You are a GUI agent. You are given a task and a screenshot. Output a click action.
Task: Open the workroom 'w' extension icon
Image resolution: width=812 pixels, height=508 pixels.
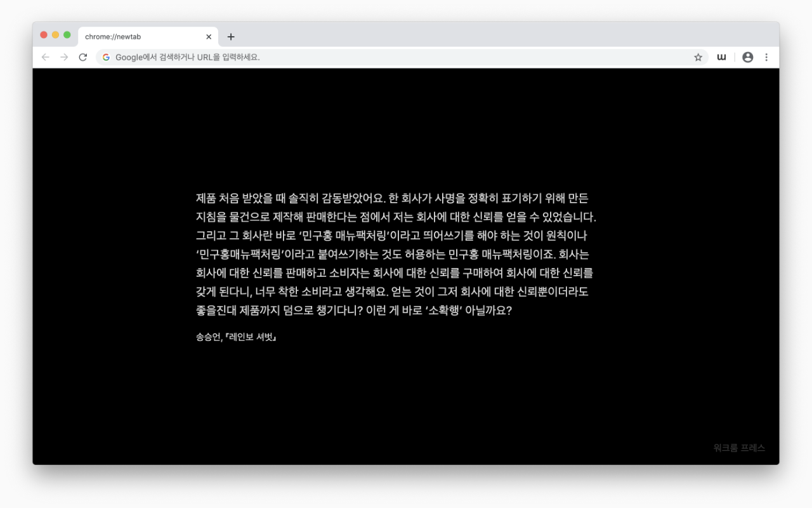[x=721, y=57]
